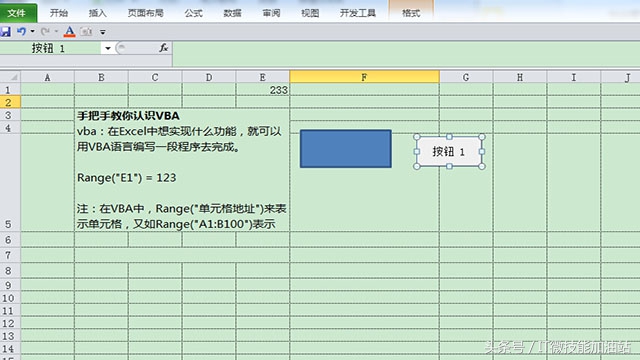Switch to the 页面布局 ribbon tab
Viewport: 640px width, 360px height.
[146, 13]
